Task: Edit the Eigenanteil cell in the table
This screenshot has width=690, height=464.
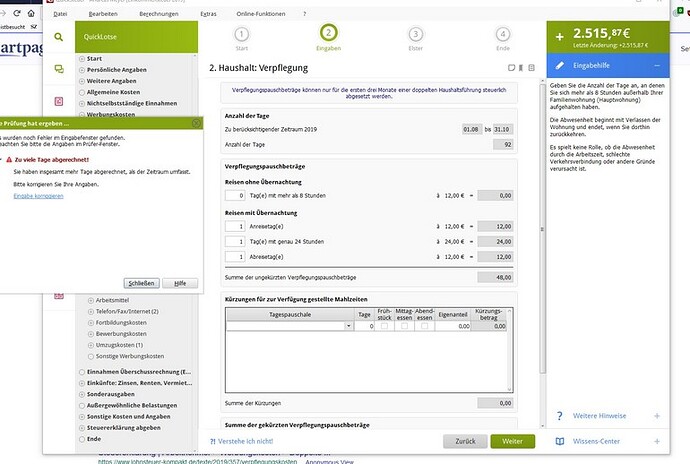Action: click(x=453, y=326)
